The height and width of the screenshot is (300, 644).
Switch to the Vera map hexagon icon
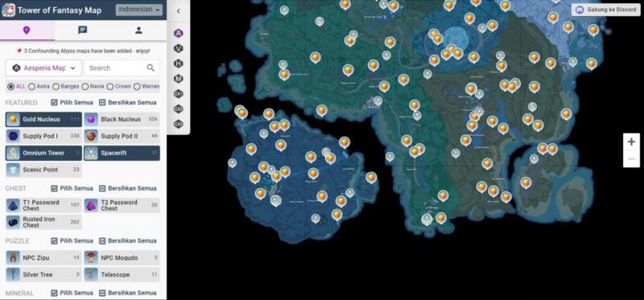tap(178, 48)
